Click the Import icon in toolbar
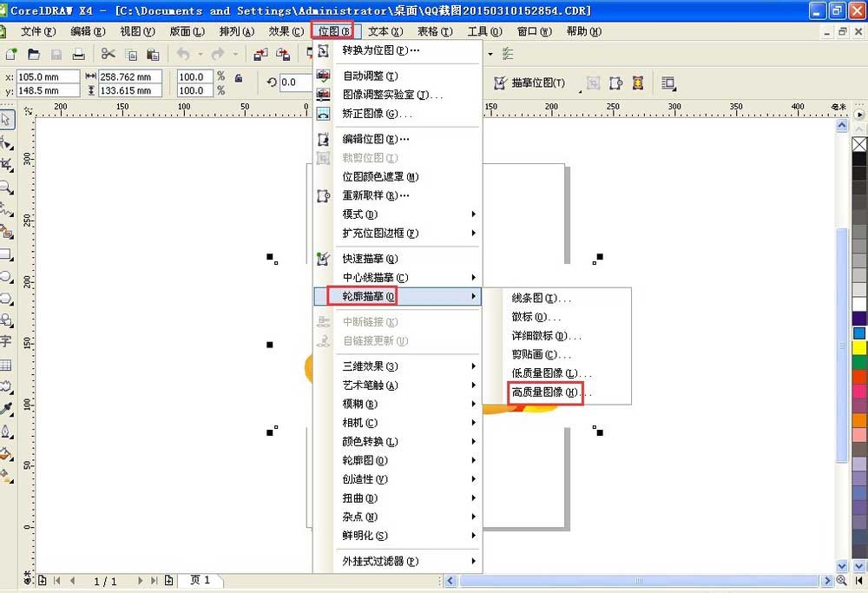 pos(260,54)
